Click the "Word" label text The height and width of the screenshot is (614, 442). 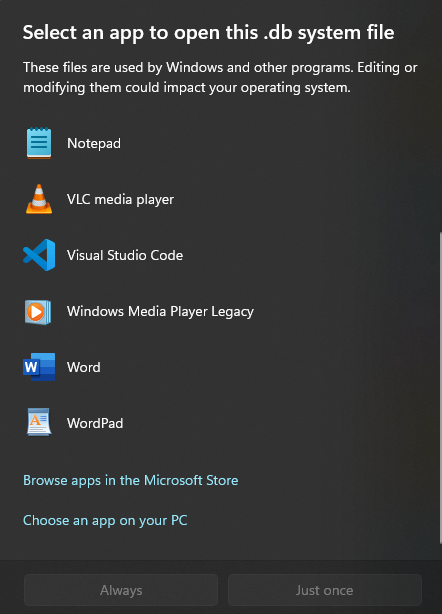pos(84,367)
